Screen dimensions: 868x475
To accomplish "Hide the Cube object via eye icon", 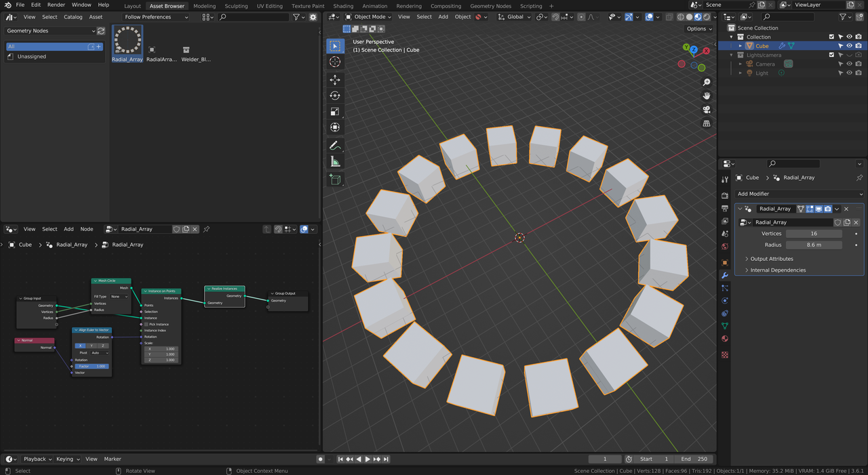I will [850, 46].
